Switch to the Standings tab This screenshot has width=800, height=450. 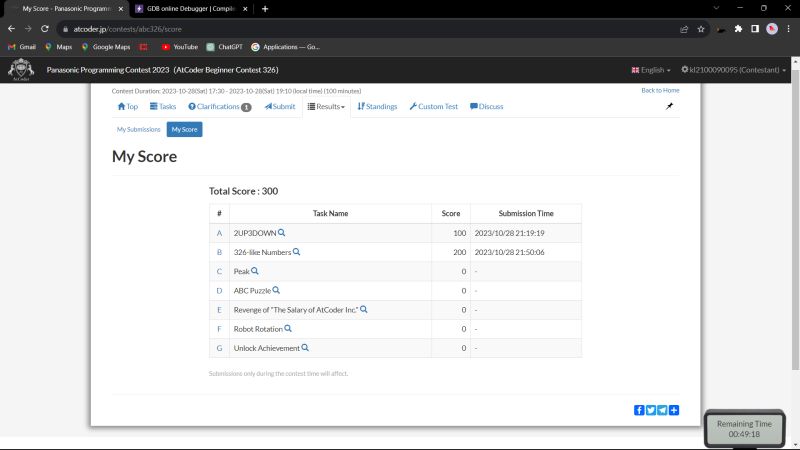377,106
